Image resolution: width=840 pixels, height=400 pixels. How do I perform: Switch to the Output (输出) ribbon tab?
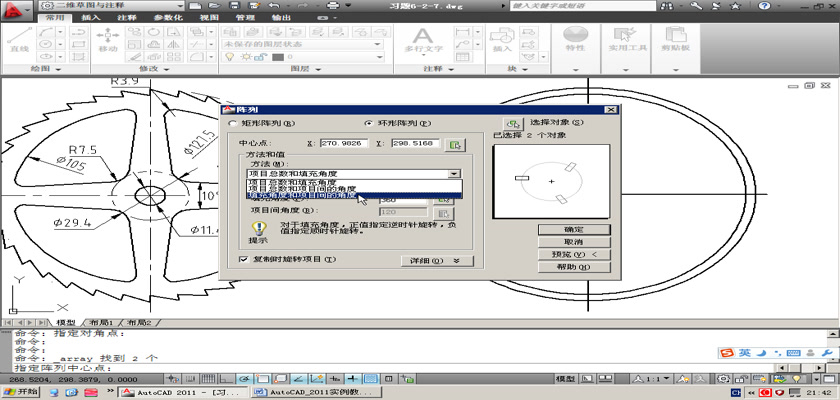(280, 18)
